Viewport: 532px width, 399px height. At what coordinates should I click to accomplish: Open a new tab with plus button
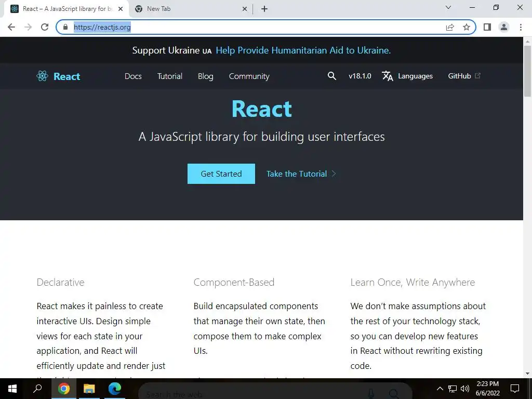click(264, 9)
